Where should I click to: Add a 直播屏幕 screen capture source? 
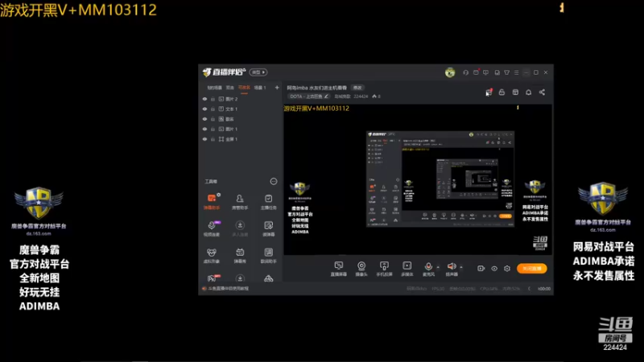coord(338,269)
